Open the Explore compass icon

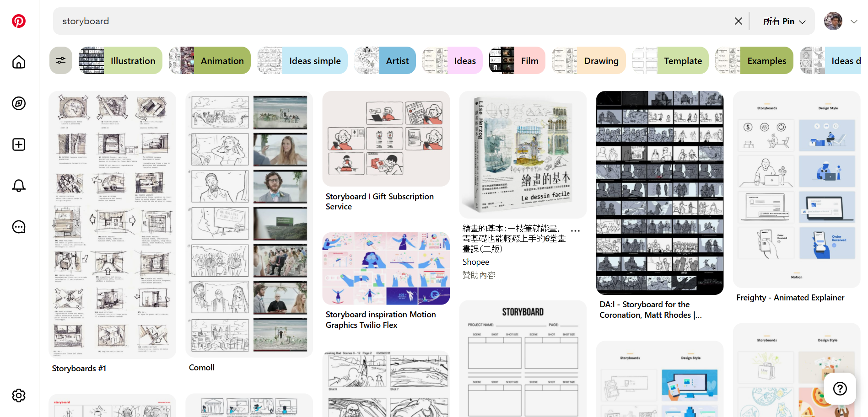[19, 103]
